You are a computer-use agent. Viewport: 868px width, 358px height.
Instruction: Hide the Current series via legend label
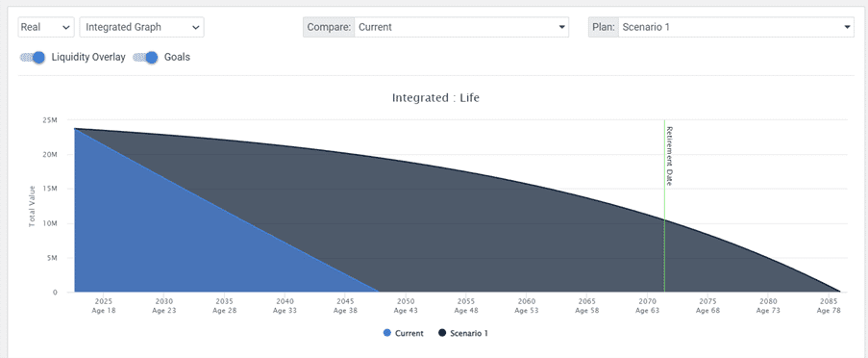(409, 333)
